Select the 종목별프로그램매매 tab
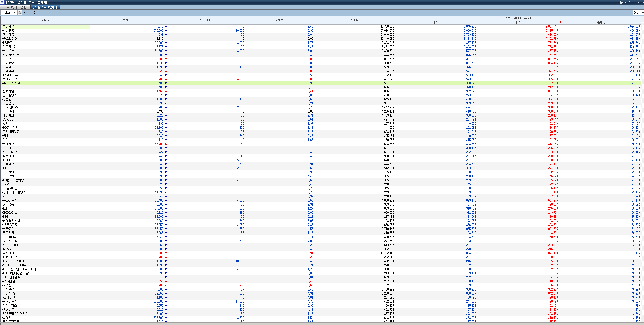 tap(45, 7)
